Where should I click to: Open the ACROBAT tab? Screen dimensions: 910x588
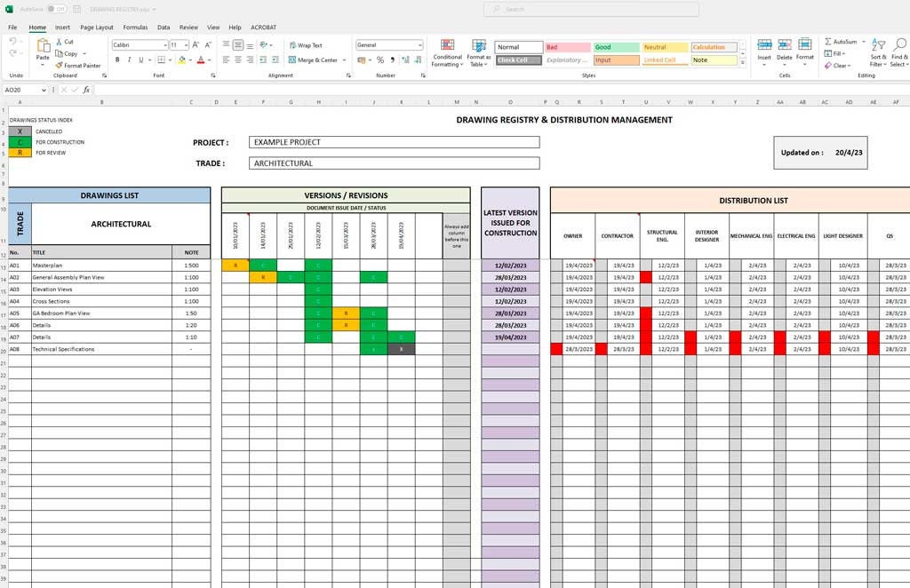click(263, 27)
